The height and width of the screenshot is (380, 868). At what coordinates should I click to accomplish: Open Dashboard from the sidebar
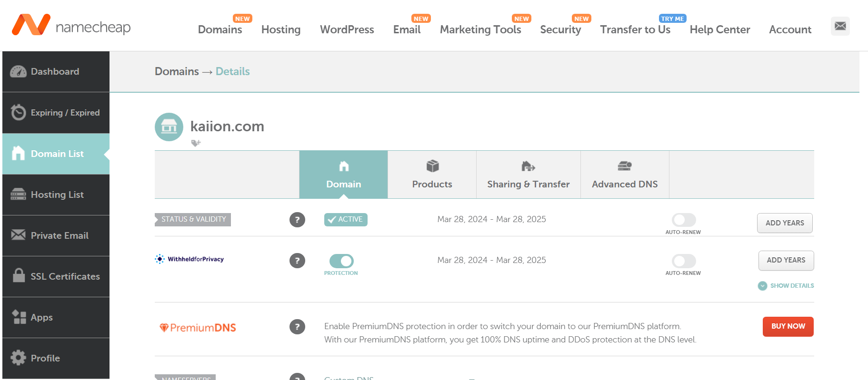[56, 72]
